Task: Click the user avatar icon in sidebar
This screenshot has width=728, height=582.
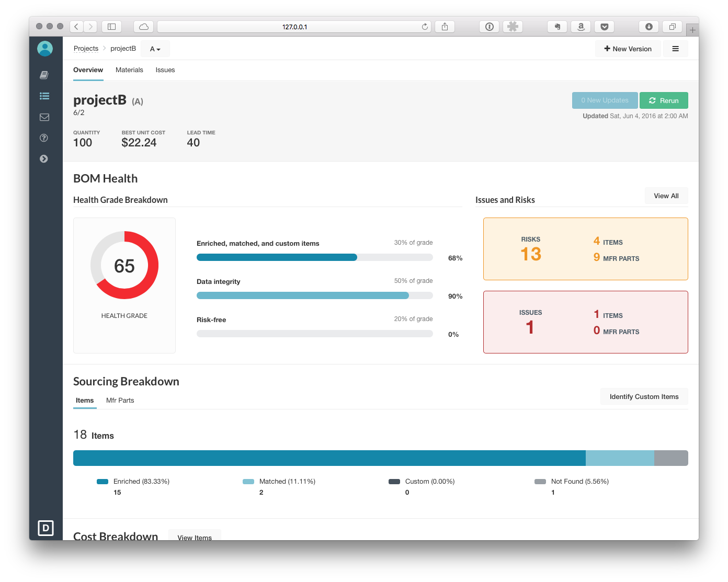Action: tap(45, 49)
